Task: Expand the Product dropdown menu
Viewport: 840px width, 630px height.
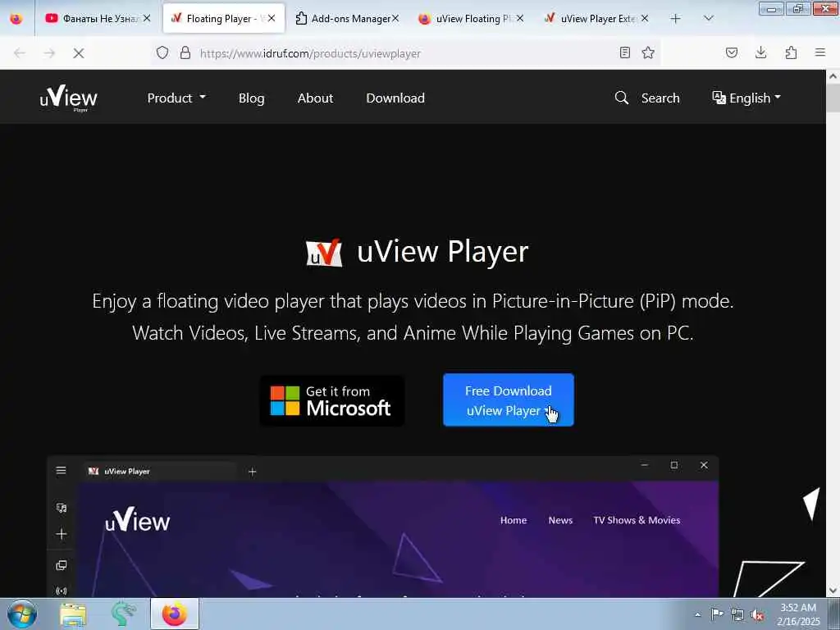Action: coord(176,98)
